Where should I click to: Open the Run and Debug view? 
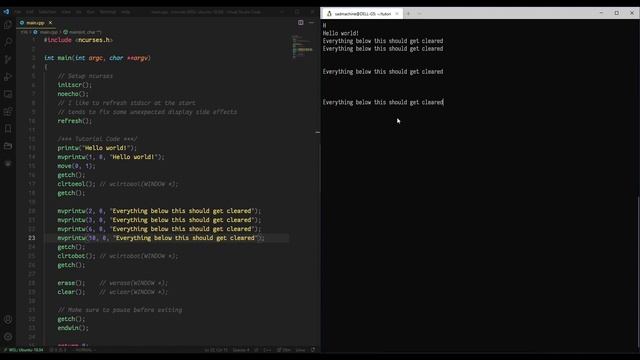8,77
